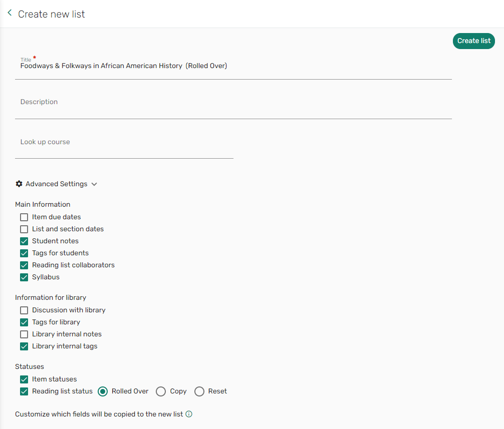
Task: Uncheck the Reading list status checkbox
Action: click(24, 391)
